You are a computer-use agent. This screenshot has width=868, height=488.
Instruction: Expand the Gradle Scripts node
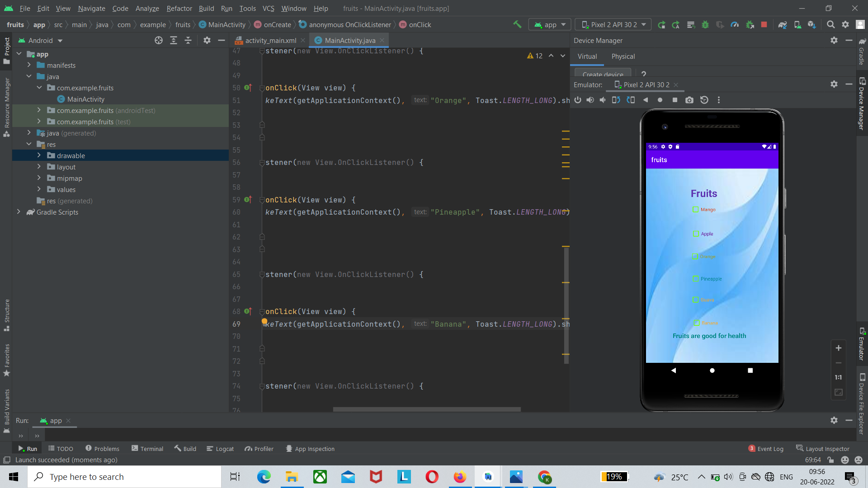pyautogui.click(x=19, y=212)
